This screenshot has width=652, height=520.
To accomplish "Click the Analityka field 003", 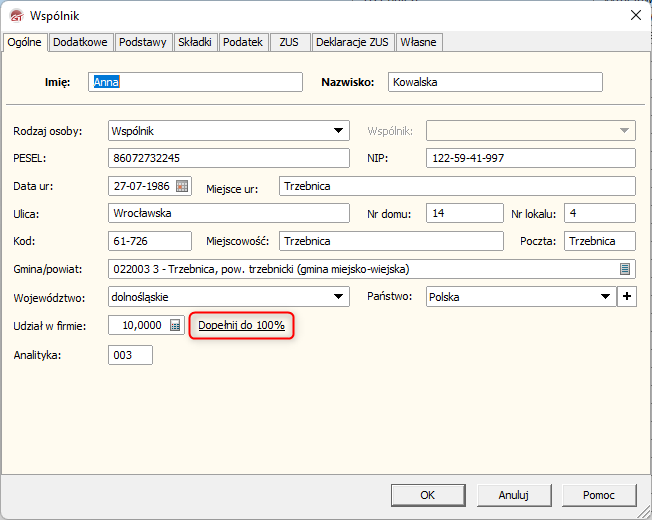I will click(130, 355).
